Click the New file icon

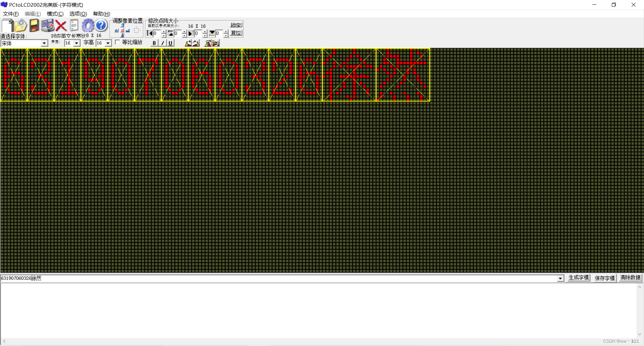coord(7,26)
